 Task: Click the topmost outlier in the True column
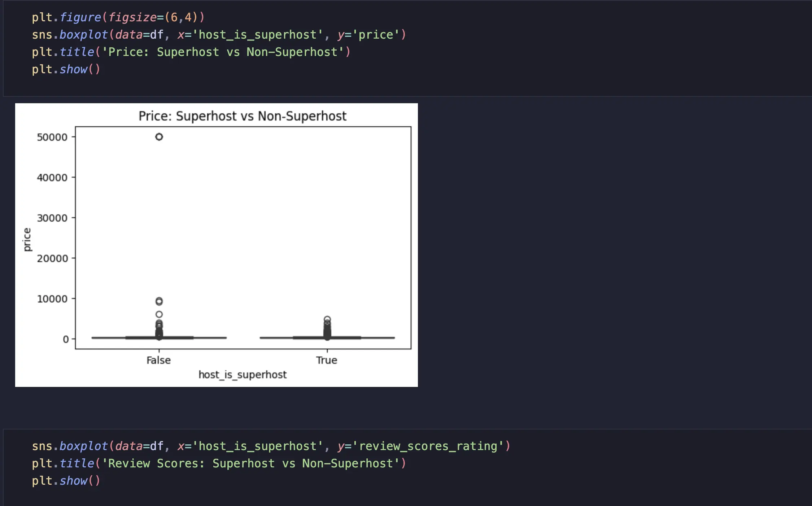tap(327, 319)
